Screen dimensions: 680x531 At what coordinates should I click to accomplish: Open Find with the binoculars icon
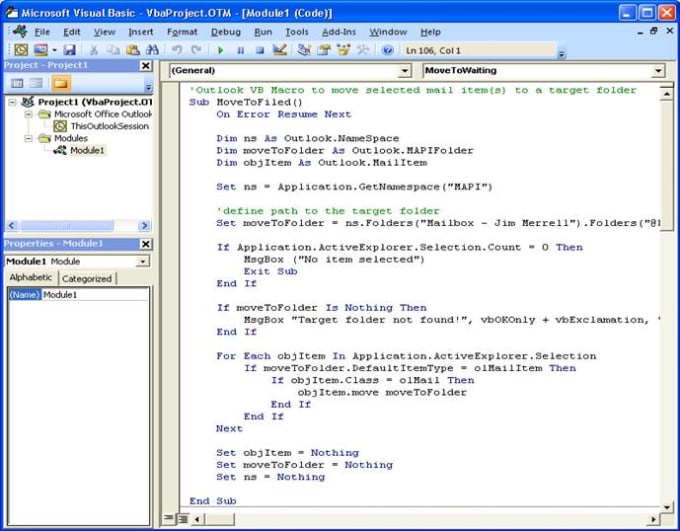click(152, 50)
